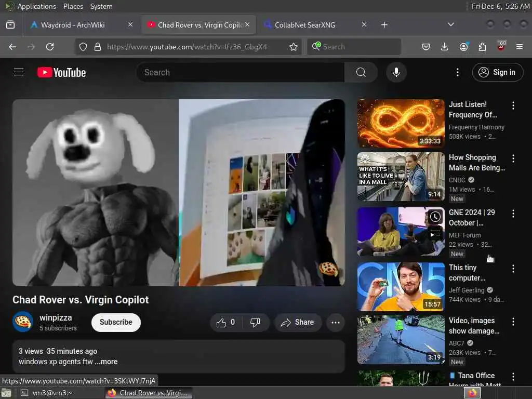The image size is (532, 399).
Task: Open options menu for Video, images show damage
Action: (x=513, y=322)
